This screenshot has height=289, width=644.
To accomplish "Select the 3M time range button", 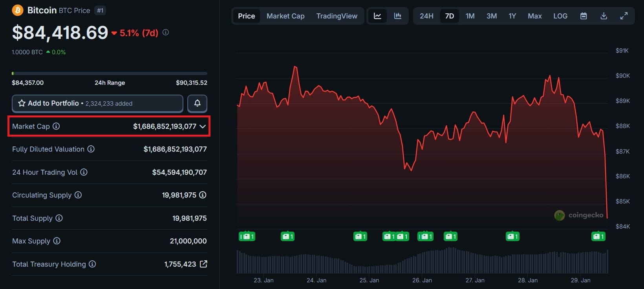I will [x=492, y=16].
